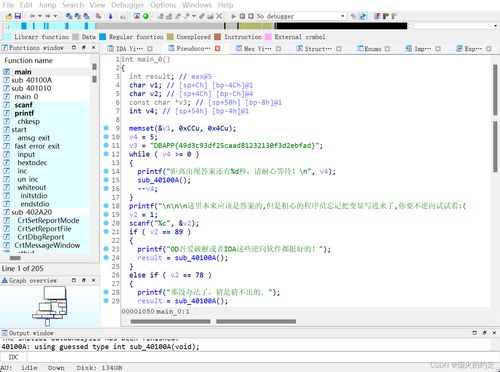This screenshot has height=372, width=500.
Task: Switch to the Hex View tab
Action: pos(258,49)
